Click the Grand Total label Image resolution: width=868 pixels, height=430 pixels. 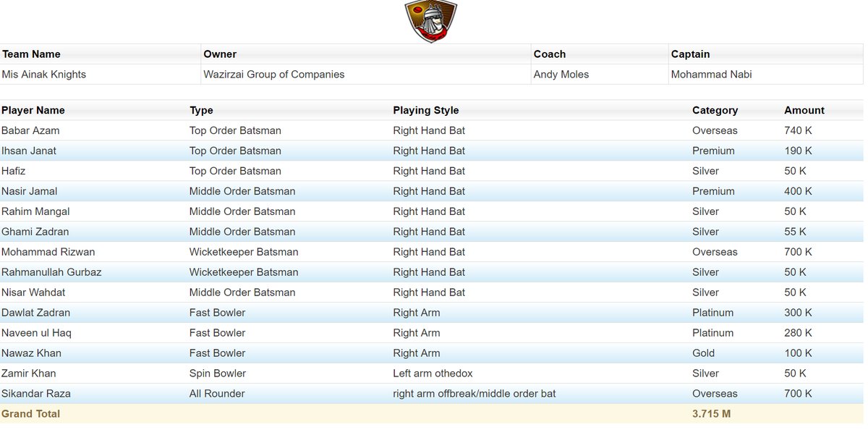point(31,413)
